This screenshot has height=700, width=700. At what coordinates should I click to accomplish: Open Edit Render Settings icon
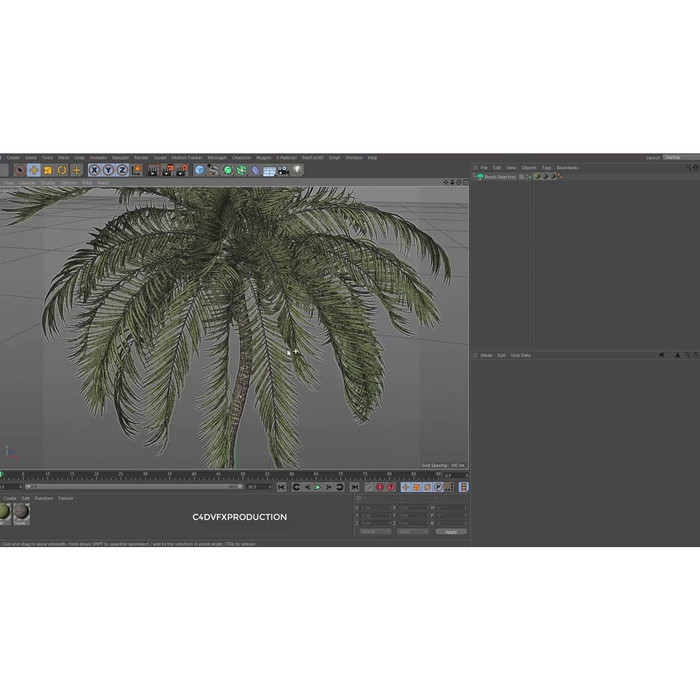pyautogui.click(x=182, y=170)
